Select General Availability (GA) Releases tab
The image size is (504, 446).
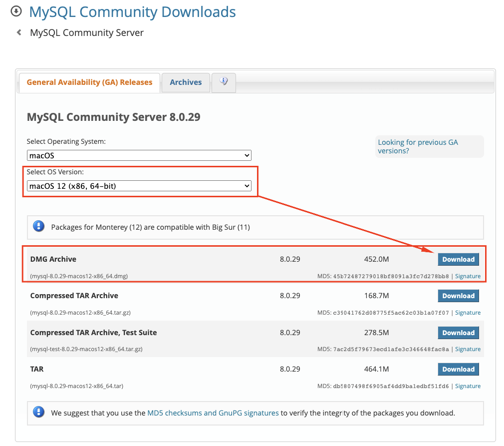coord(89,82)
